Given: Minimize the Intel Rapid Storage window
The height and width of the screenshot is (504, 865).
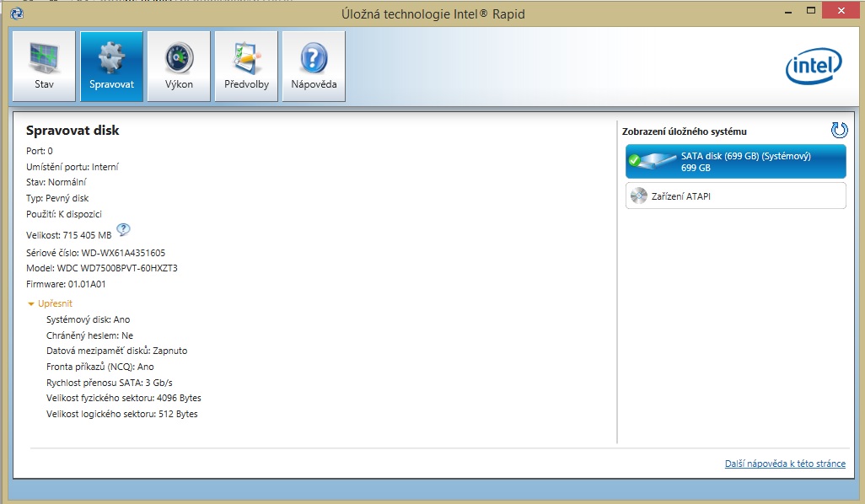Looking at the screenshot, I should [x=789, y=10].
